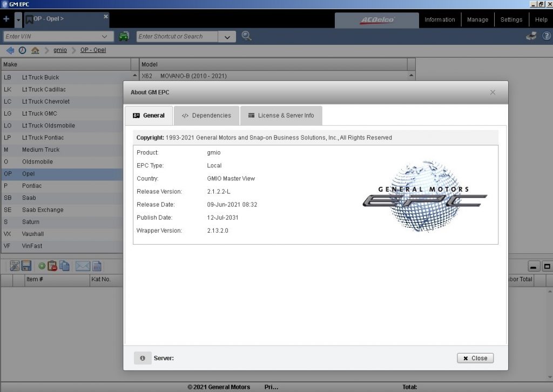Open the Enter VIN dropdown arrow
553x392 pixels.
[104, 37]
